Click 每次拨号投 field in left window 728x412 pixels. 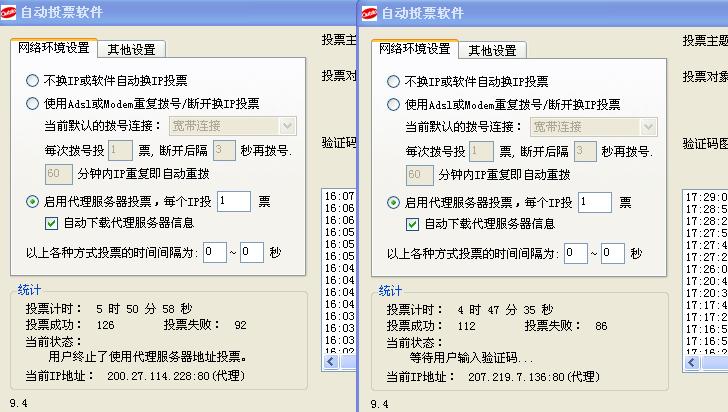click(120, 150)
